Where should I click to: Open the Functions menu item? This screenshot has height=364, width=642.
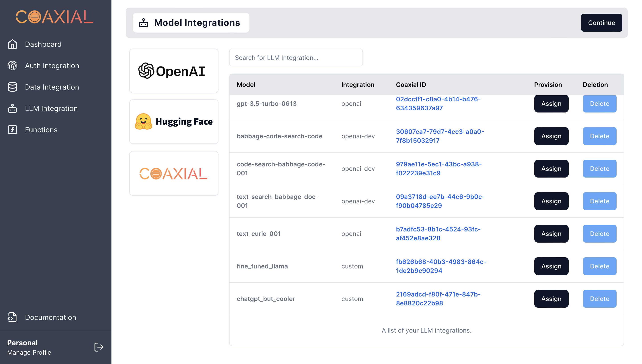pyautogui.click(x=41, y=130)
